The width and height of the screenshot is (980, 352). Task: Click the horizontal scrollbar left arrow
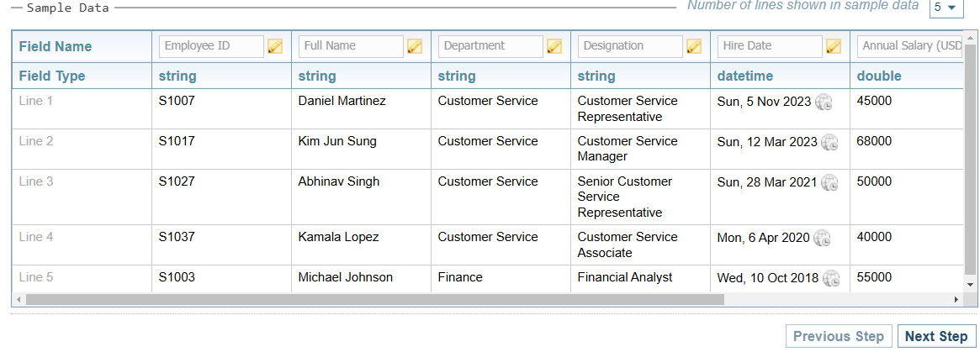(x=19, y=299)
